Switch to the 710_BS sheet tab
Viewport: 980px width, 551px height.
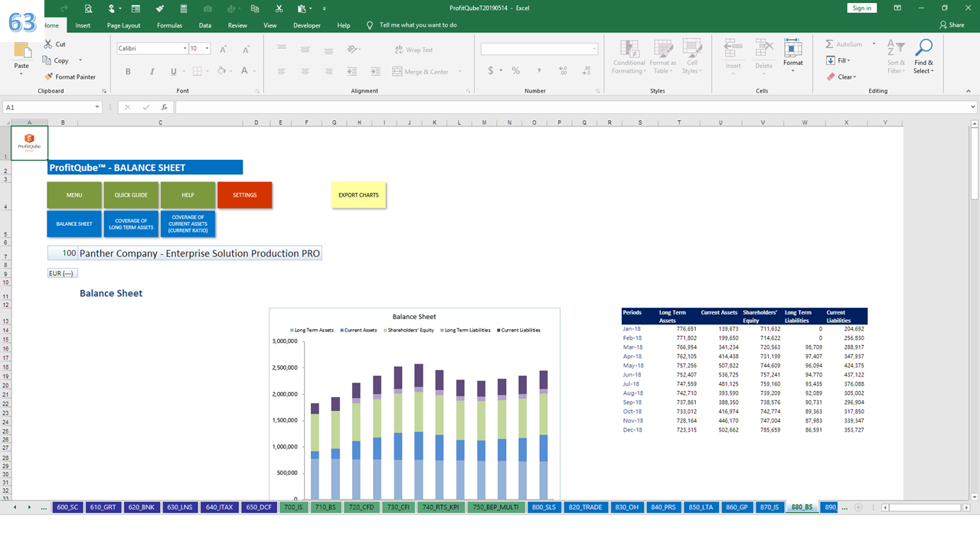pos(325,507)
